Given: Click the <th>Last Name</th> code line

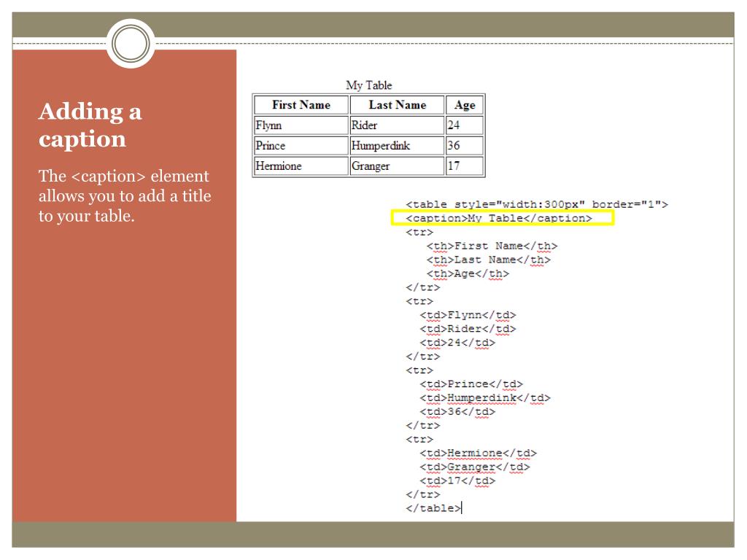Looking at the screenshot, I should pos(488,260).
